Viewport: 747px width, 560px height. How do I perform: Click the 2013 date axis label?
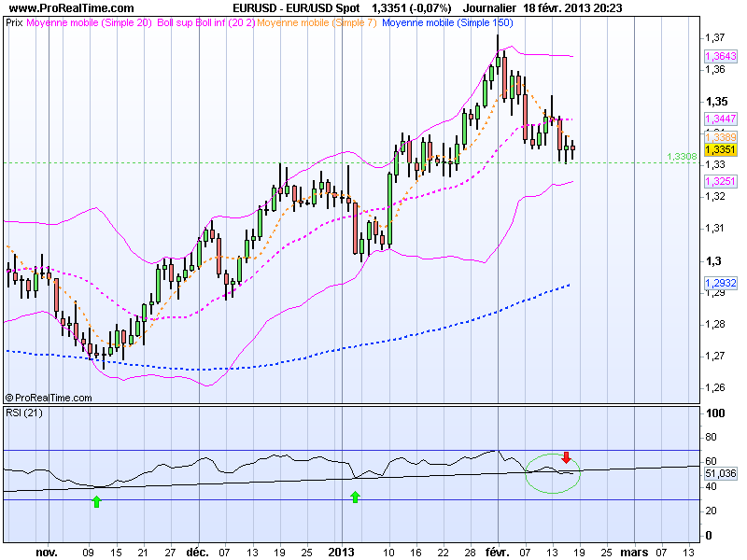[341, 553]
